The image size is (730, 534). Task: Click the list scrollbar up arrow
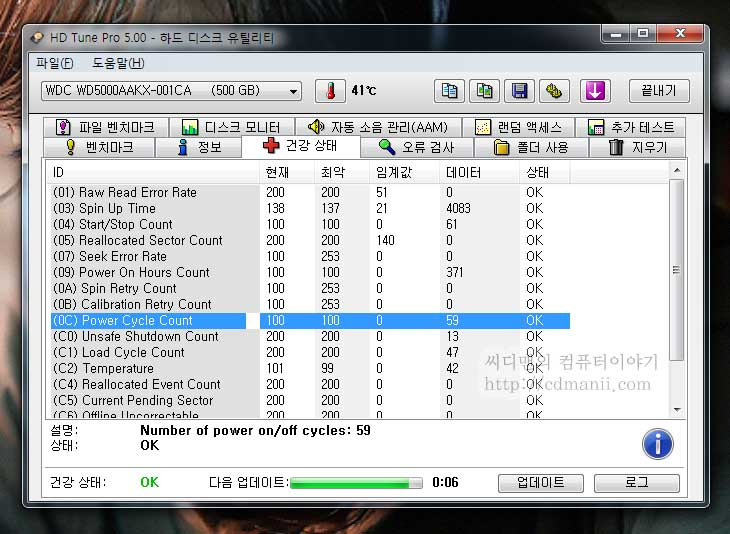pyautogui.click(x=677, y=170)
